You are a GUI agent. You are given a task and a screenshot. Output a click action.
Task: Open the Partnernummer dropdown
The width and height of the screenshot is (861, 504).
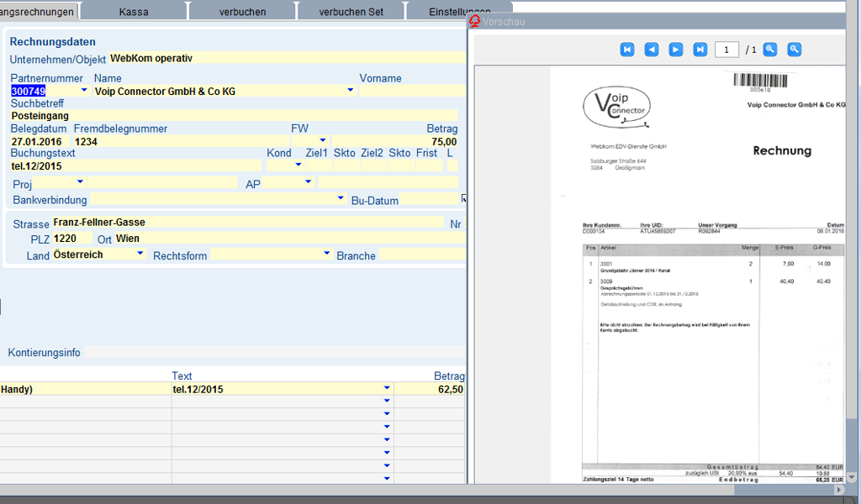[83, 91]
